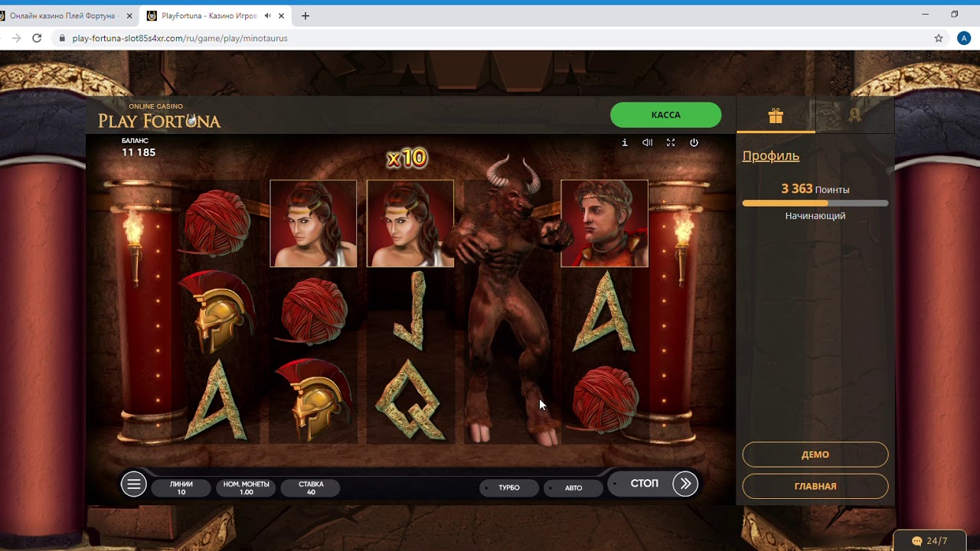The width and height of the screenshot is (980, 551).
Task: Open a new browser tab
Action: (x=305, y=15)
